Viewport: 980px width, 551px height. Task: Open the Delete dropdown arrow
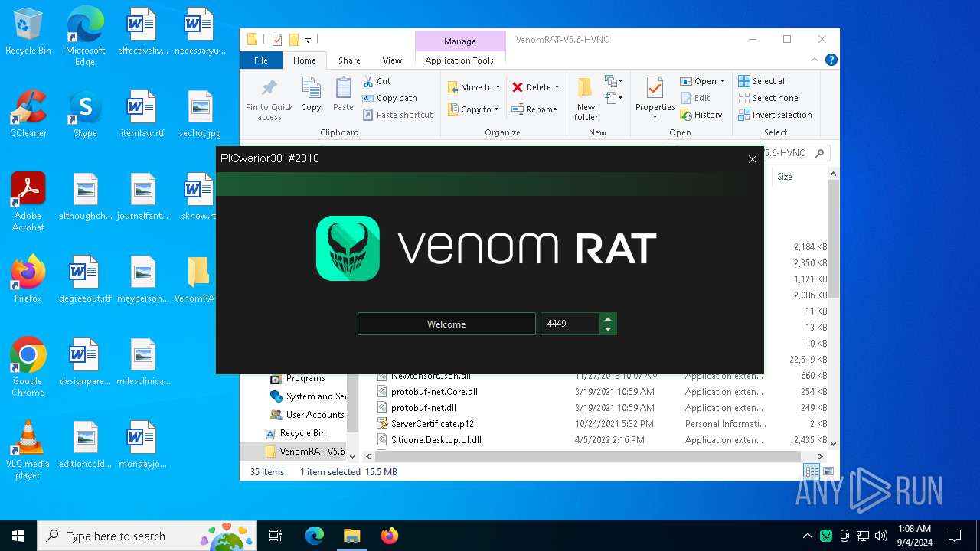point(557,87)
